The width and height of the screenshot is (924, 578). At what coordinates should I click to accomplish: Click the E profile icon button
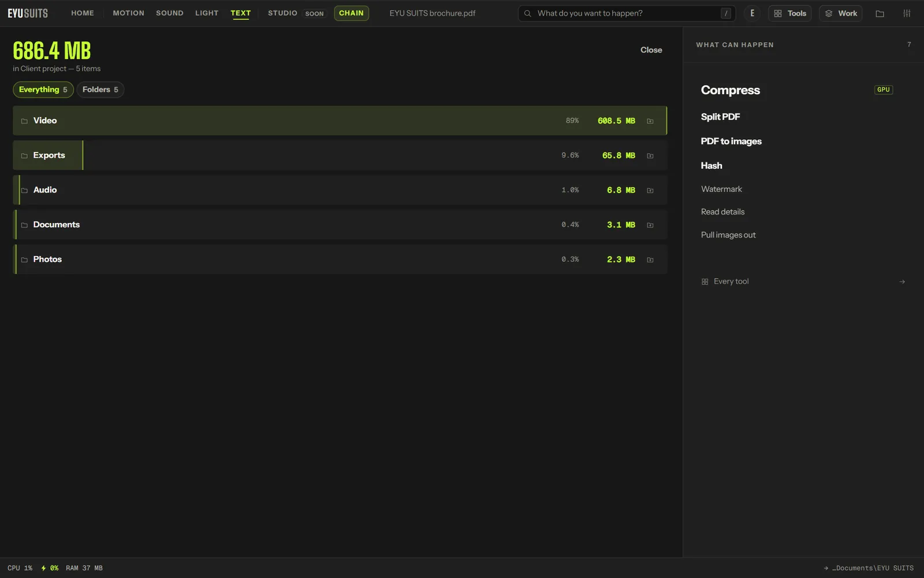pos(752,13)
